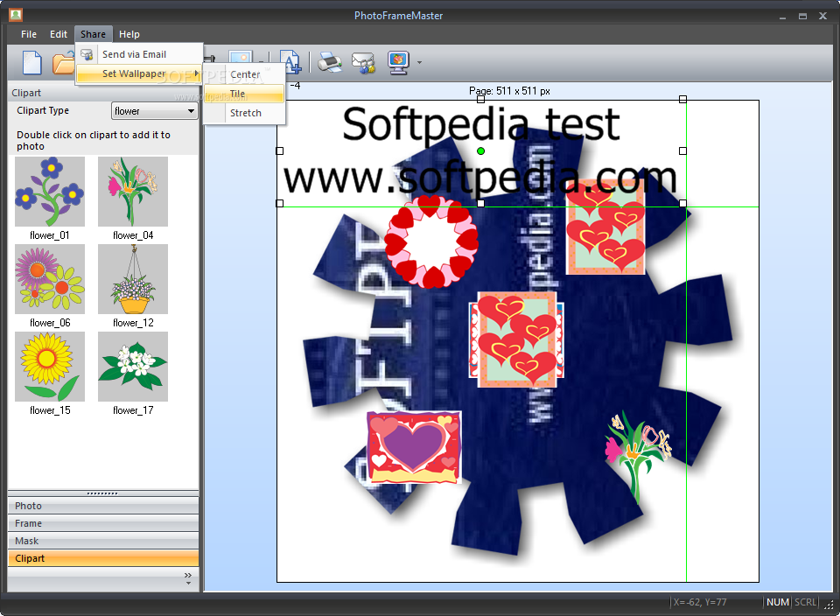The width and height of the screenshot is (840, 616).
Task: Click the www.softpedia.com text on canvas
Action: [x=480, y=178]
